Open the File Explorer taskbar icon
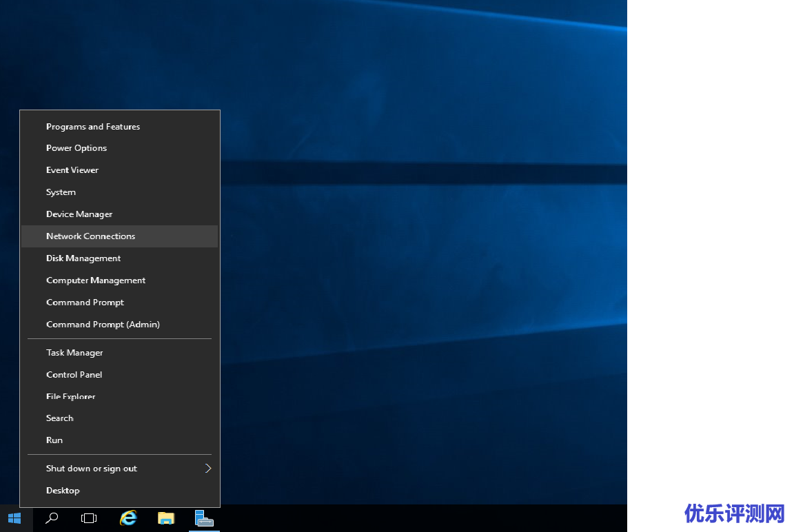This screenshot has height=532, width=794. tap(166, 518)
